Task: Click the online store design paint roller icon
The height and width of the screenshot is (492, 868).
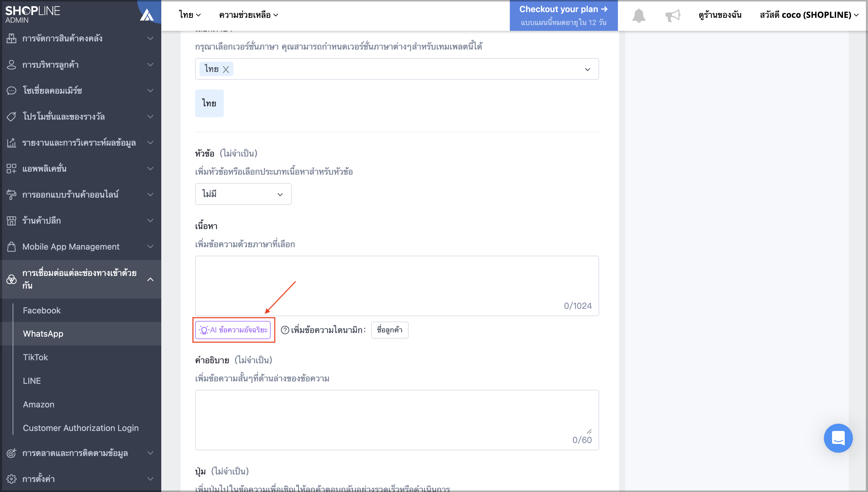Action: pos(11,195)
